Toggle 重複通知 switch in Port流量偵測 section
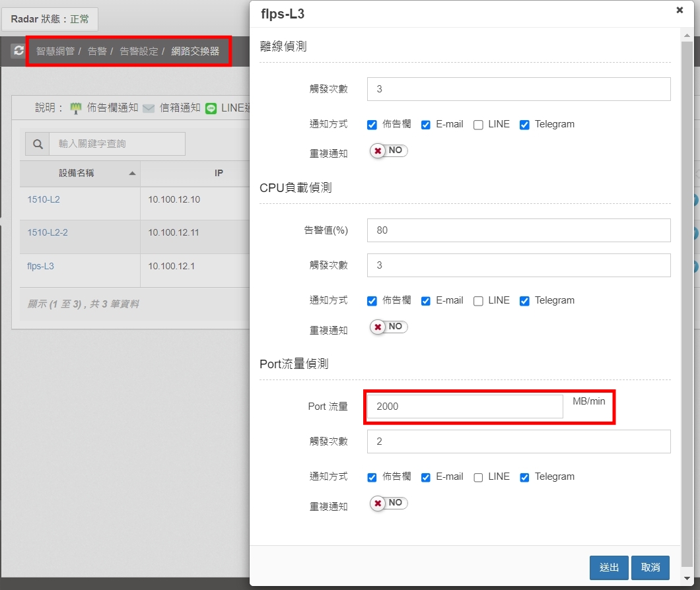The height and width of the screenshot is (590, 700). tap(389, 503)
